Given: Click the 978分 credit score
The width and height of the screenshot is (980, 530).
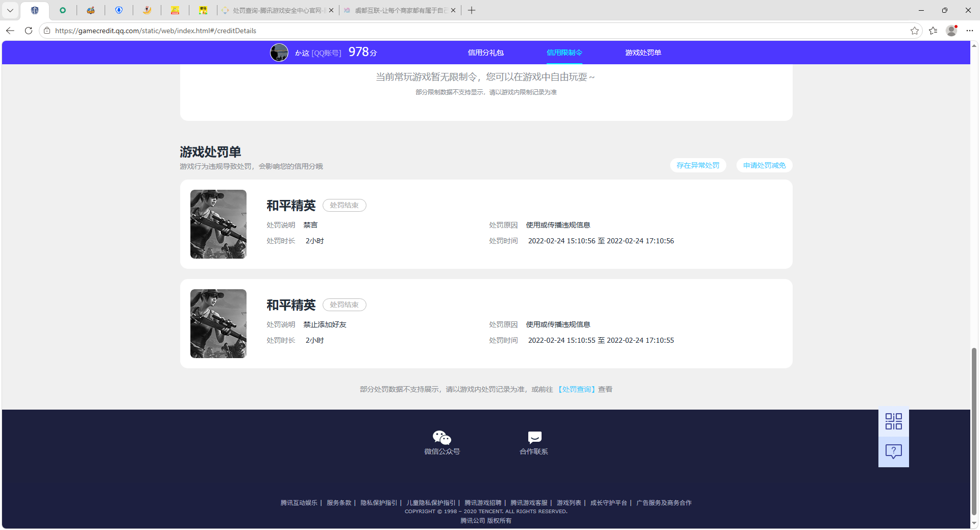Looking at the screenshot, I should [362, 52].
